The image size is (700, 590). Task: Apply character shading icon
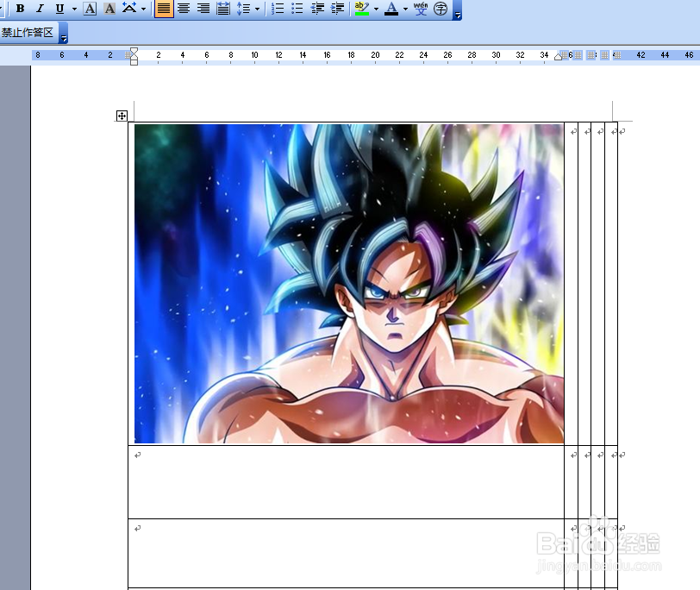(109, 8)
